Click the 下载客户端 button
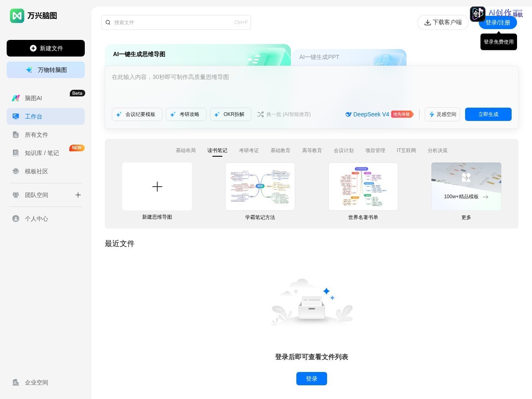Viewport: 532px width, 399px height. pyautogui.click(x=443, y=22)
